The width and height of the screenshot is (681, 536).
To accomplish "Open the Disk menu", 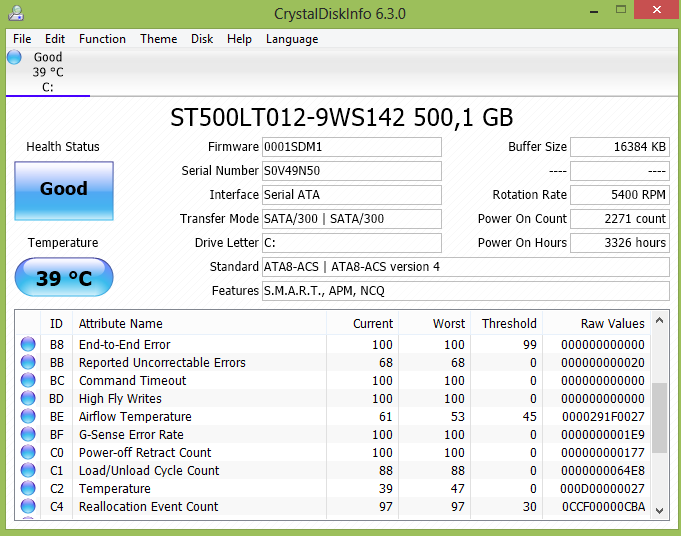I will [x=202, y=39].
